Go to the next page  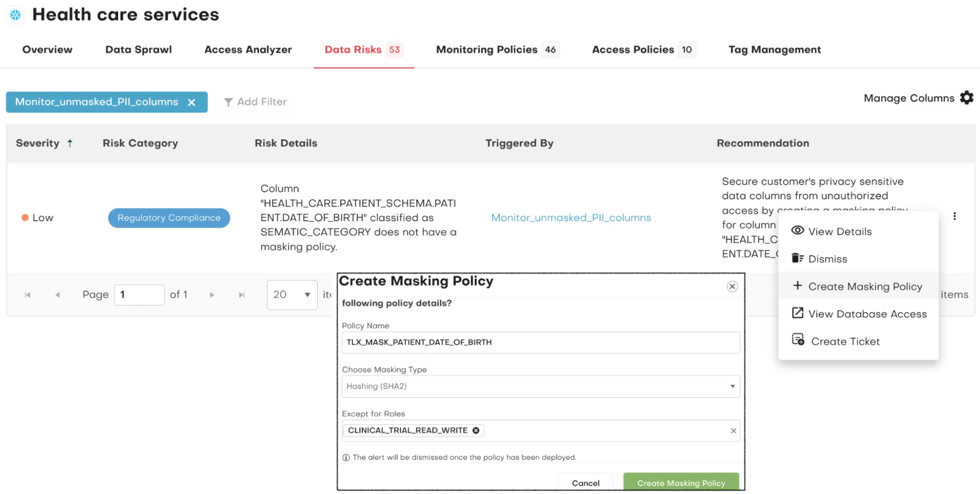(x=212, y=295)
